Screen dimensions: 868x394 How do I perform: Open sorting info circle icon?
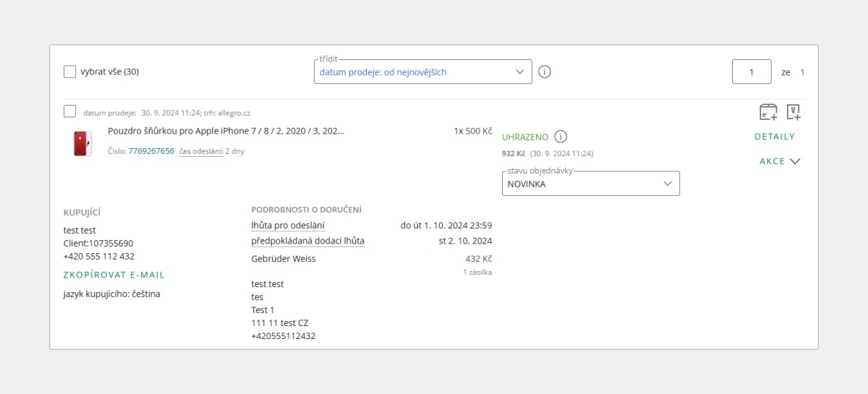pos(545,72)
